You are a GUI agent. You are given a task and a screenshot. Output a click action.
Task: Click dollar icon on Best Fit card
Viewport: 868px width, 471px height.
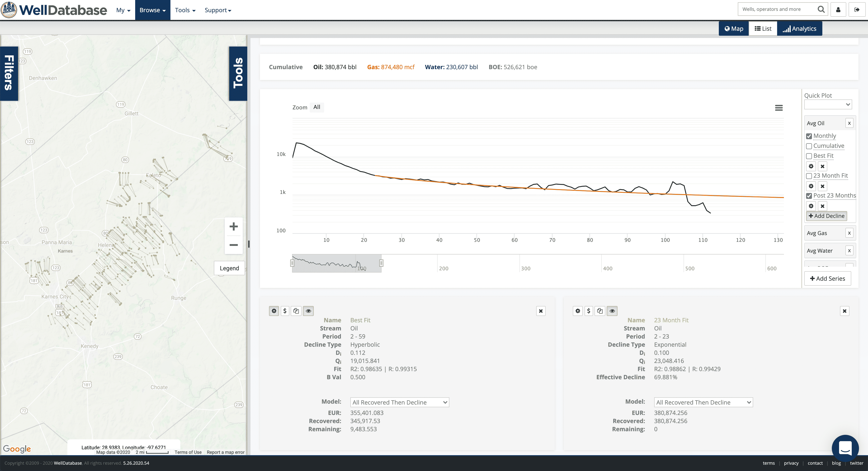point(285,311)
